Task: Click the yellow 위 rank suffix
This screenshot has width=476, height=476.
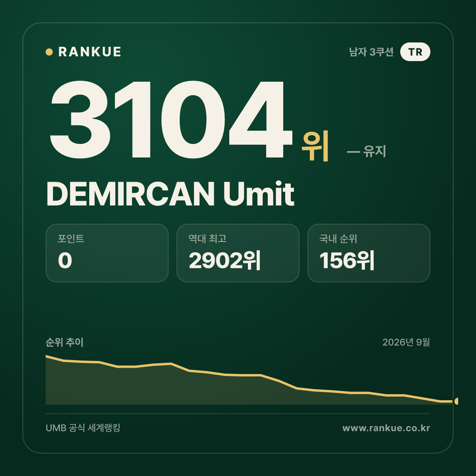Action: point(315,146)
